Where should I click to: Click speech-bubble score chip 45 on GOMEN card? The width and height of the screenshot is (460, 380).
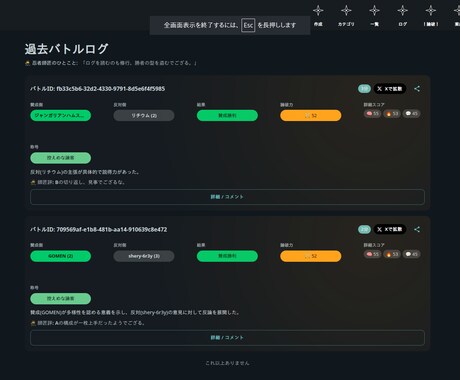click(x=411, y=254)
